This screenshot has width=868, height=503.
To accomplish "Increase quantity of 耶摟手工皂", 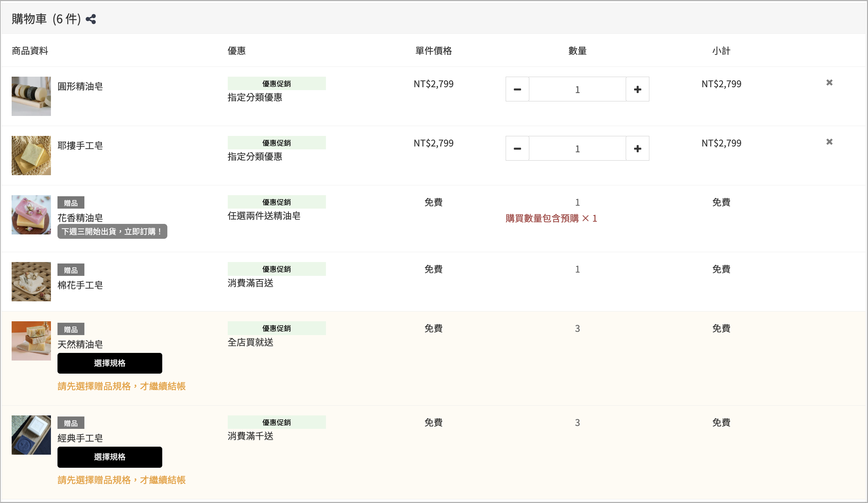I will (x=637, y=148).
